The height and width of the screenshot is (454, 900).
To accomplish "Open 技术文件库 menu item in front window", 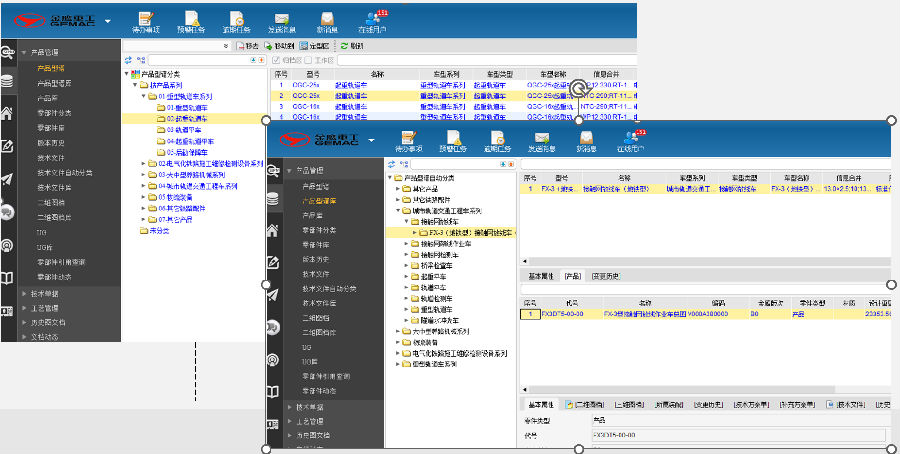I will (319, 303).
